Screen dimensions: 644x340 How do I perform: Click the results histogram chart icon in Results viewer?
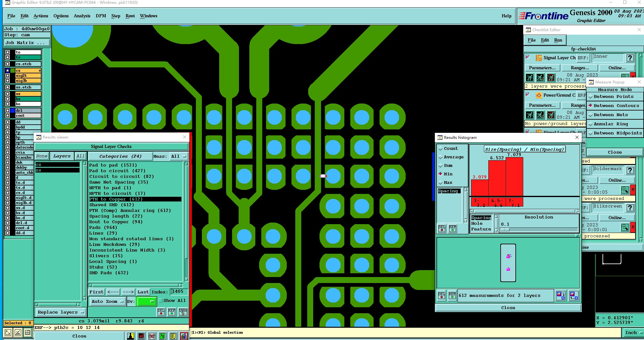pos(184,336)
